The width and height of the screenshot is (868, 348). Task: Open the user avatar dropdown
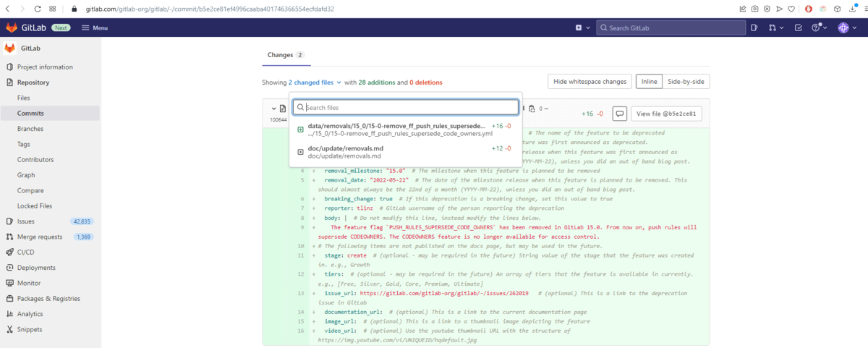tap(846, 27)
